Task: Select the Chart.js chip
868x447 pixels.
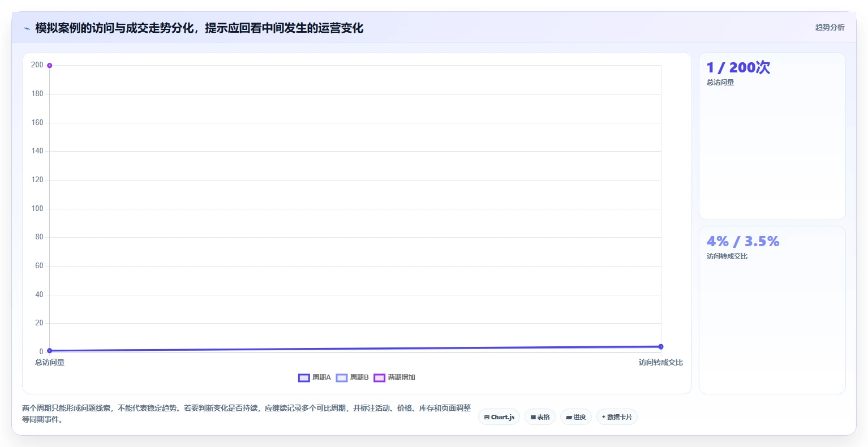Action: pyautogui.click(x=499, y=417)
